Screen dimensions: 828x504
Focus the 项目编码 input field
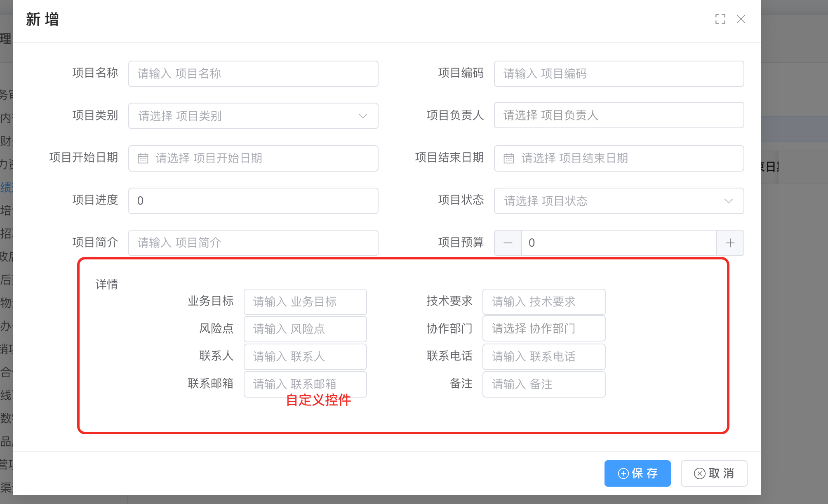(619, 74)
